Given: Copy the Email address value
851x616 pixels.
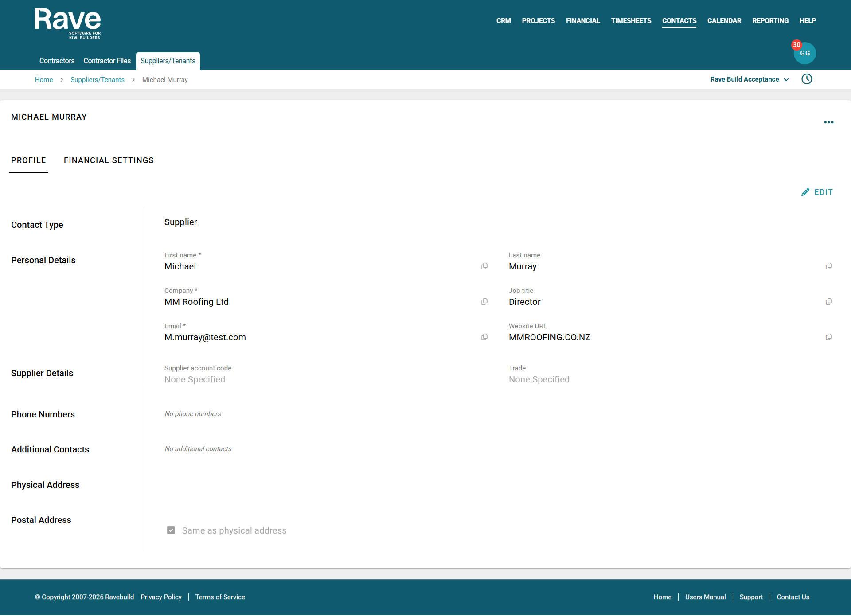Looking at the screenshot, I should (484, 337).
